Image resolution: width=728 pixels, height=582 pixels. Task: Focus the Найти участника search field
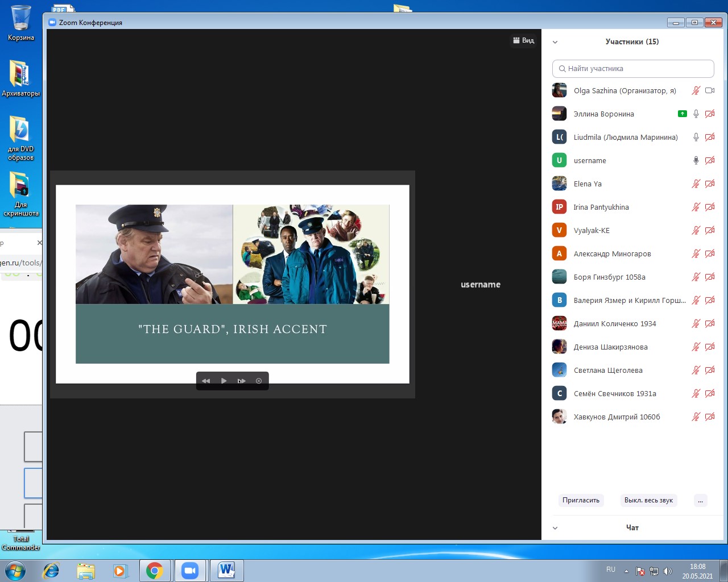pos(633,69)
